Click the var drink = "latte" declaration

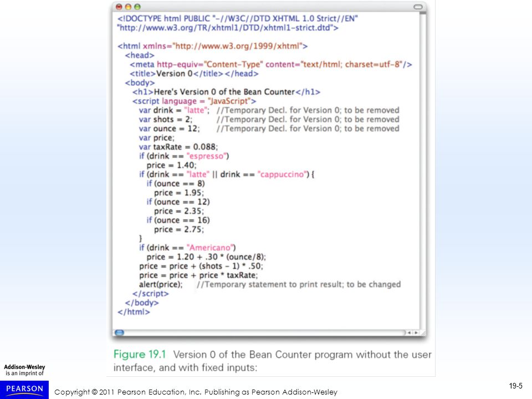click(174, 110)
